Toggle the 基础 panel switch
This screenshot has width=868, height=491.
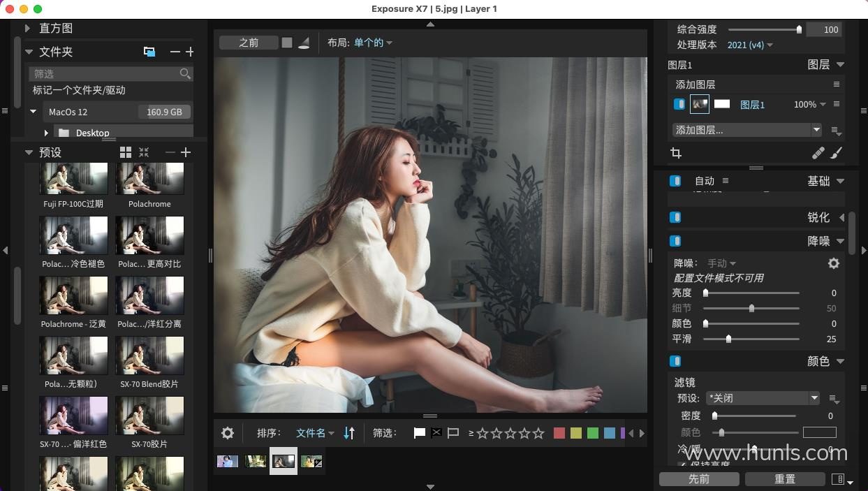point(675,181)
